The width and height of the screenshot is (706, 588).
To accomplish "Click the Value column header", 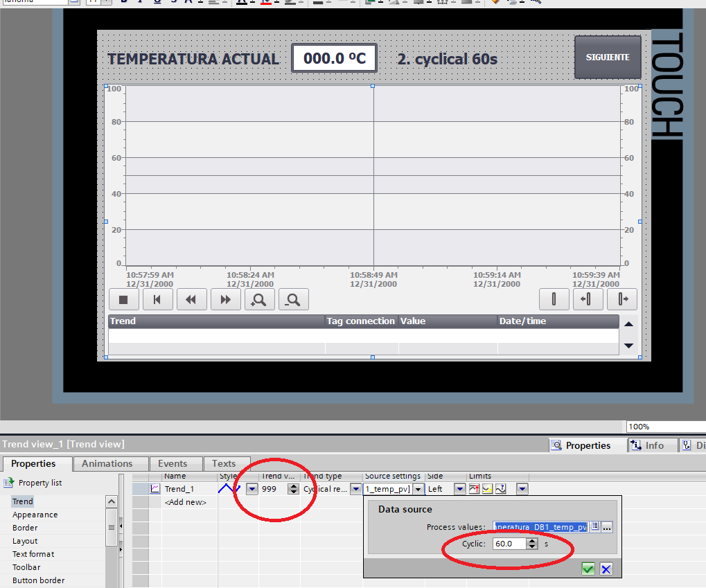I will pyautogui.click(x=448, y=321).
